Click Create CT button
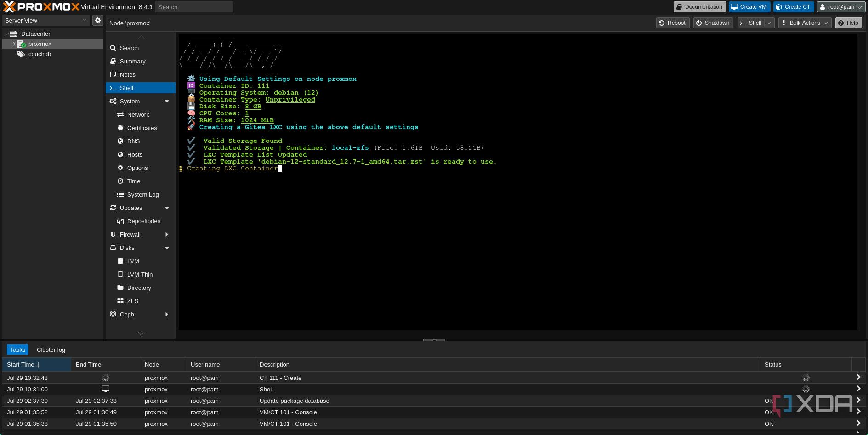The image size is (868, 435). [793, 7]
